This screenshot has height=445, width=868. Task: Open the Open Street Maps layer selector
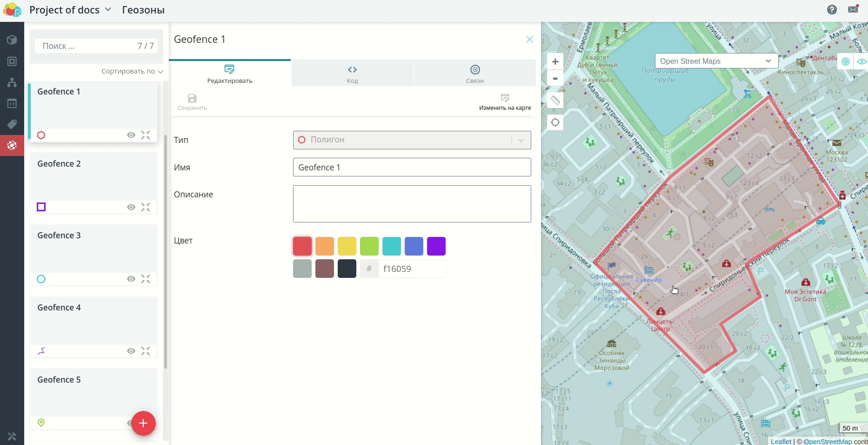716,61
